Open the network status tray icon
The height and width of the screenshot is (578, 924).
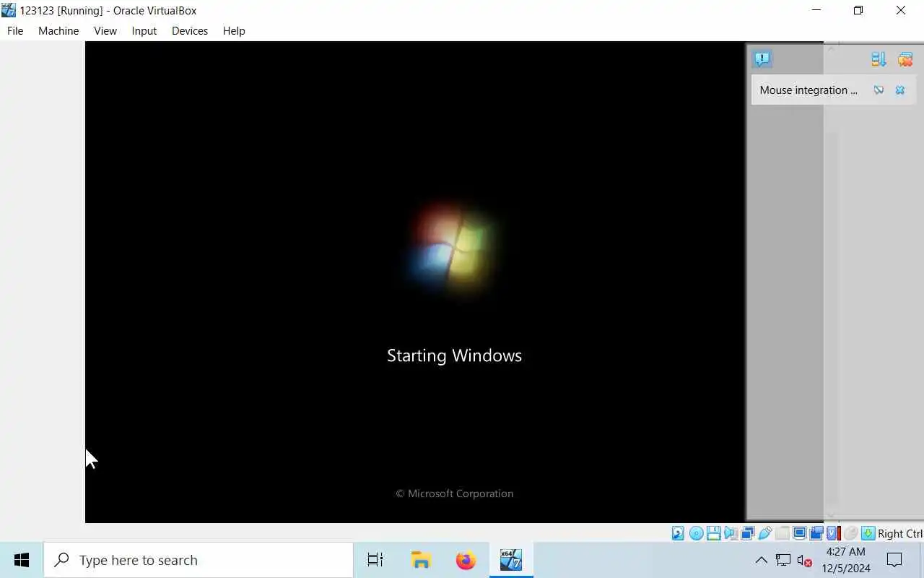(783, 560)
